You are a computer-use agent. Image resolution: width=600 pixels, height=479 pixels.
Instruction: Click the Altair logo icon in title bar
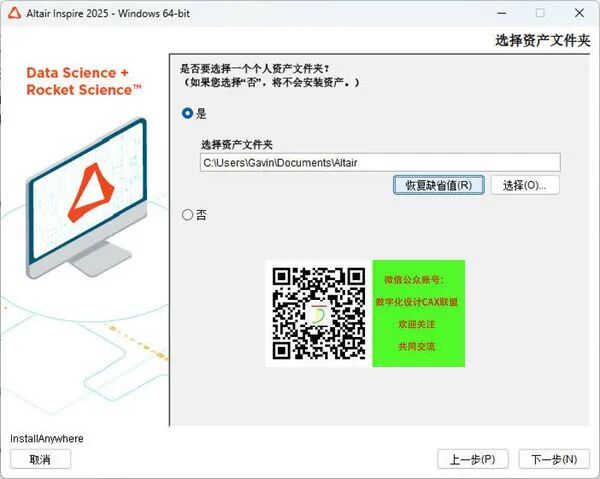pyautogui.click(x=14, y=13)
